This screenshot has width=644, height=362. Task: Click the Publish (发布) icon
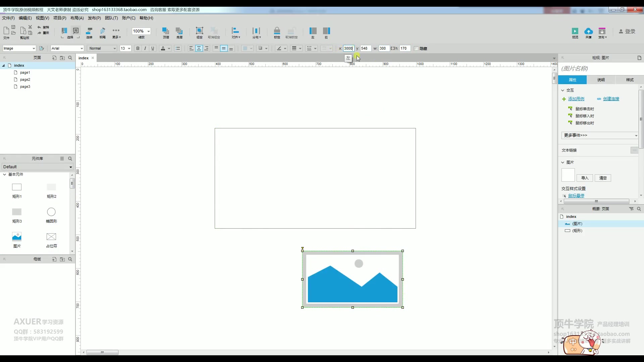point(602,31)
